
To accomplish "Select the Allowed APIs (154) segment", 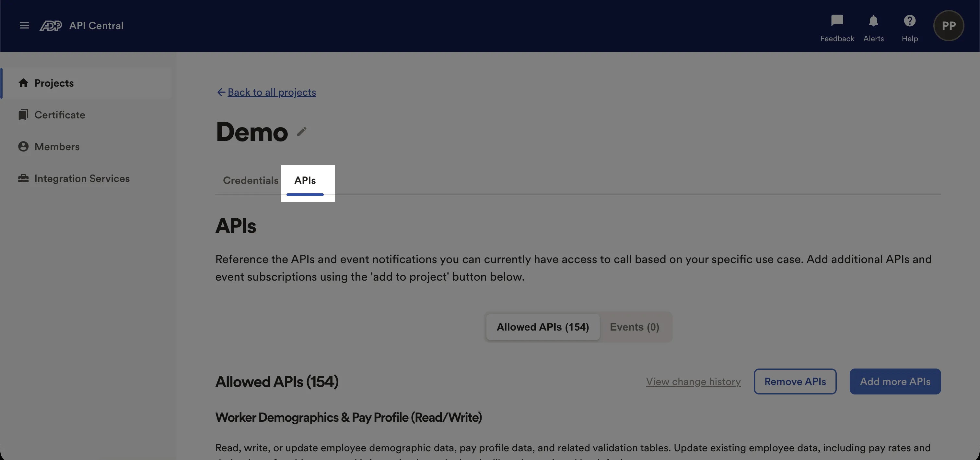I will coord(543,327).
